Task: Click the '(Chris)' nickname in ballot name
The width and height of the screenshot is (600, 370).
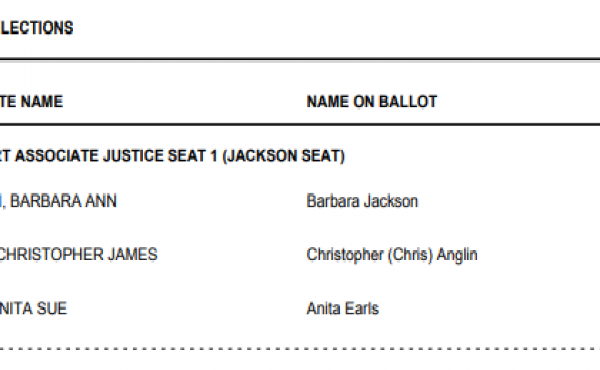Action: [x=410, y=255]
